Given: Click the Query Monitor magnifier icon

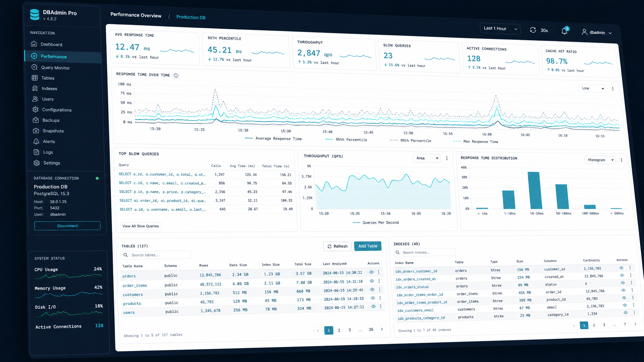Looking at the screenshot, I should (x=34, y=67).
